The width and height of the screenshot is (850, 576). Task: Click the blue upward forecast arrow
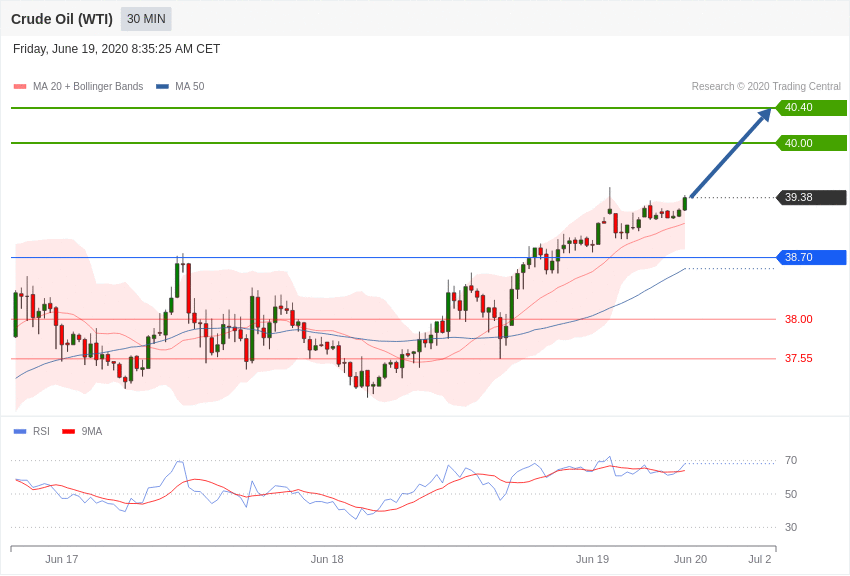[x=731, y=153]
